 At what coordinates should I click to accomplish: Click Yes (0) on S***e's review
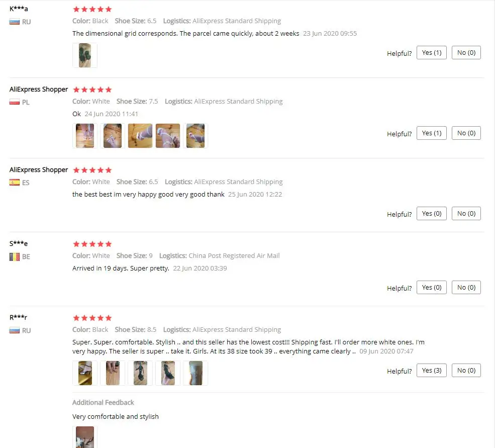tap(431, 288)
